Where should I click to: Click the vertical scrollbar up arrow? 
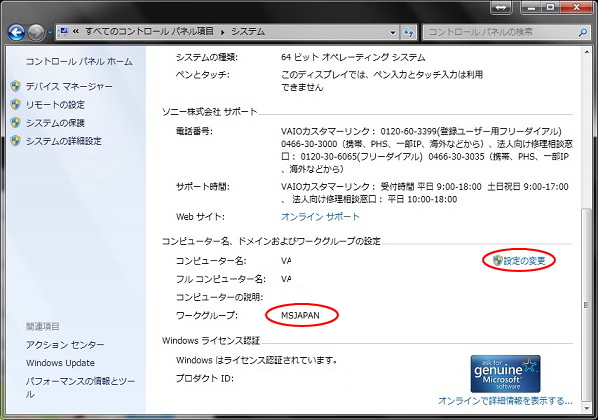pyautogui.click(x=587, y=52)
